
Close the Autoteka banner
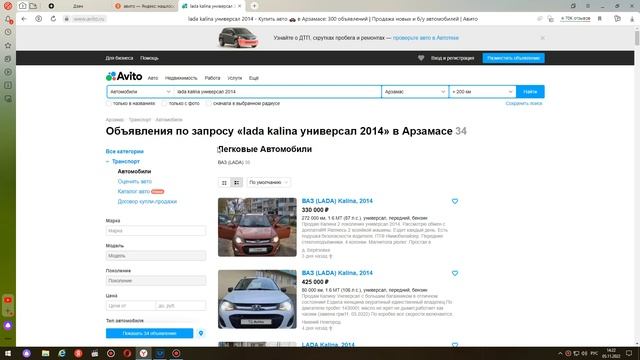(542, 38)
